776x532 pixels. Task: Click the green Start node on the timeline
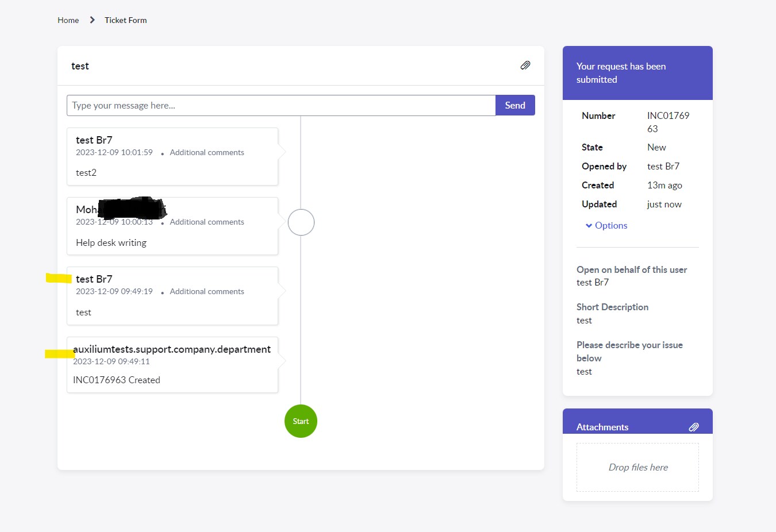click(x=301, y=421)
